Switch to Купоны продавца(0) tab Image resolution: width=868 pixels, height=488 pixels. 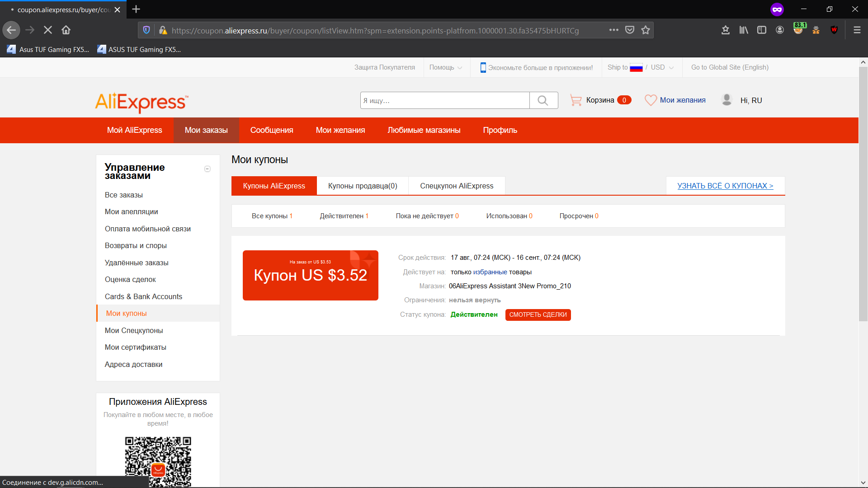(363, 186)
